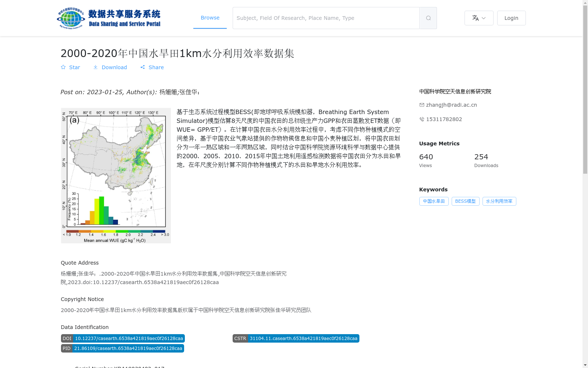
Task: Click the 中国科学院空天信息创新研究院 institution name
Action: [455, 92]
